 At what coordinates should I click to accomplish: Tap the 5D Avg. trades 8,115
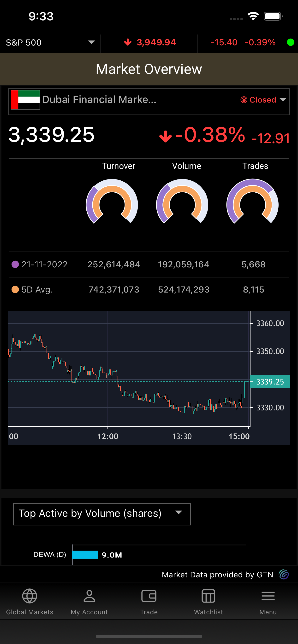coord(253,289)
